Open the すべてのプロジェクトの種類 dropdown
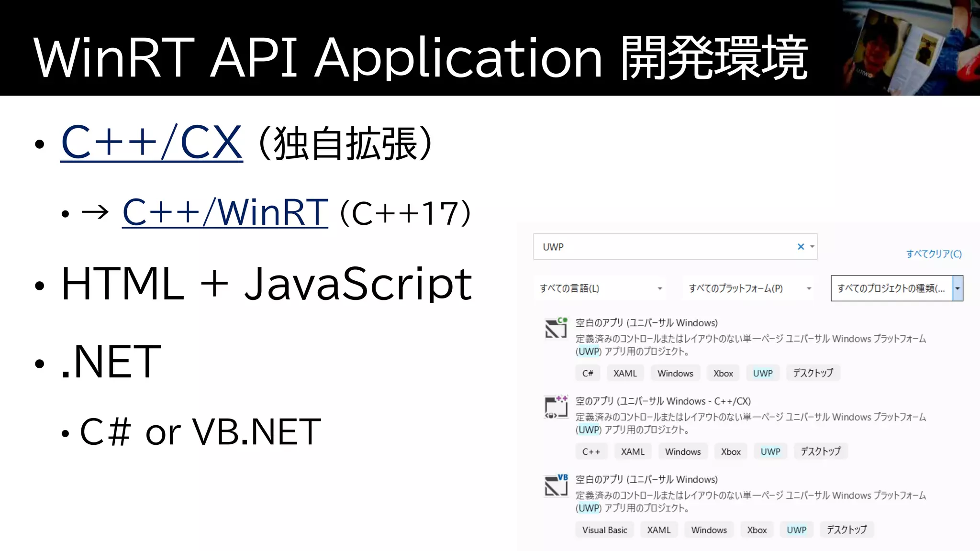This screenshot has height=551, width=980. coord(897,288)
